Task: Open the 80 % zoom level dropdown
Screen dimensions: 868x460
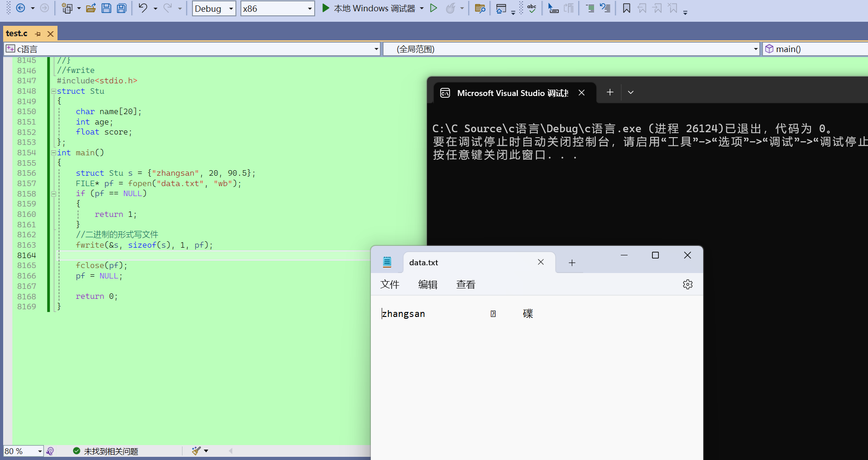Action: tap(24, 451)
